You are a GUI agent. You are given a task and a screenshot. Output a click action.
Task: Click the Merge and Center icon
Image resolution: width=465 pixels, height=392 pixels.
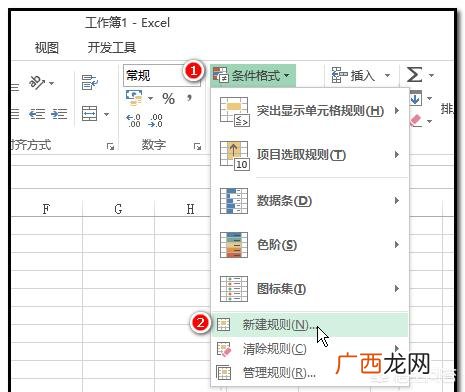point(90,114)
